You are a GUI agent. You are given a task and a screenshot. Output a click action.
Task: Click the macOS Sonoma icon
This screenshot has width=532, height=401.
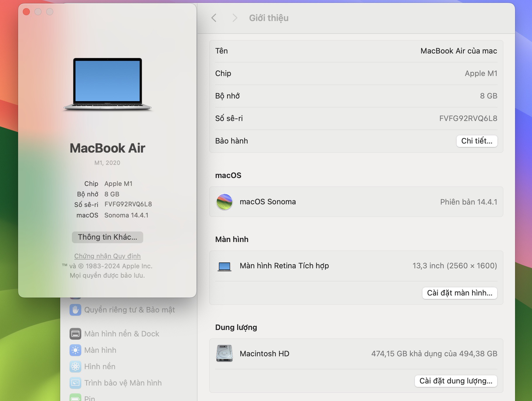(224, 202)
